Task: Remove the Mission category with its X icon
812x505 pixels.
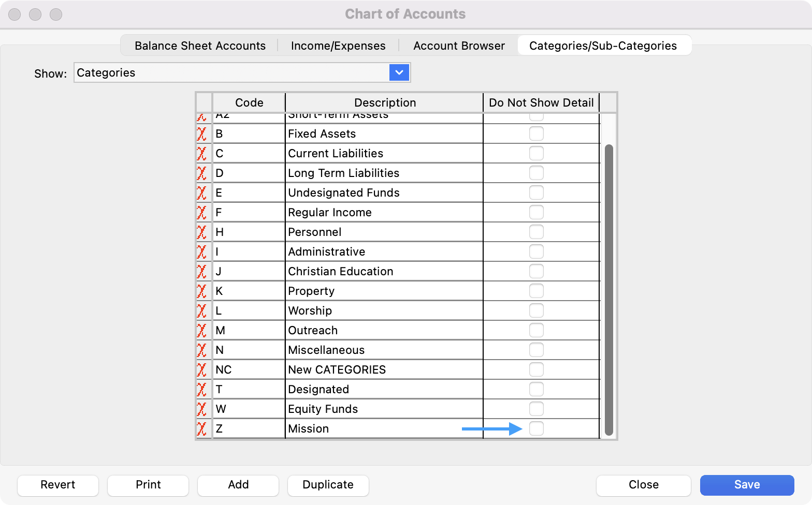Action: 202,429
